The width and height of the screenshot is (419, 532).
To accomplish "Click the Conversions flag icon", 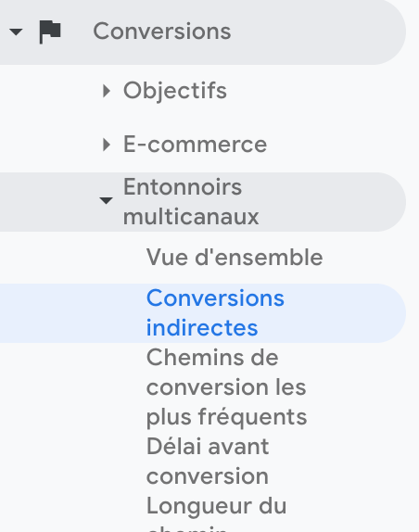I will [x=50, y=32].
